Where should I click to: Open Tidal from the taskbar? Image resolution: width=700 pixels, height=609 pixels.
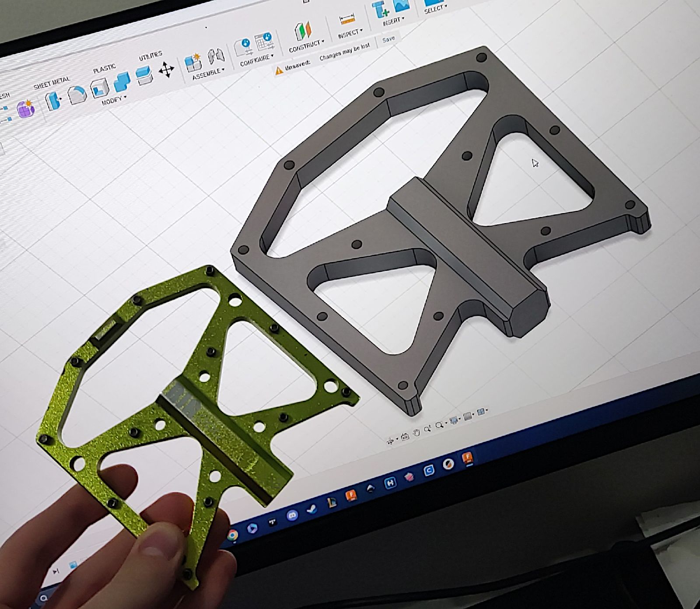click(x=273, y=522)
